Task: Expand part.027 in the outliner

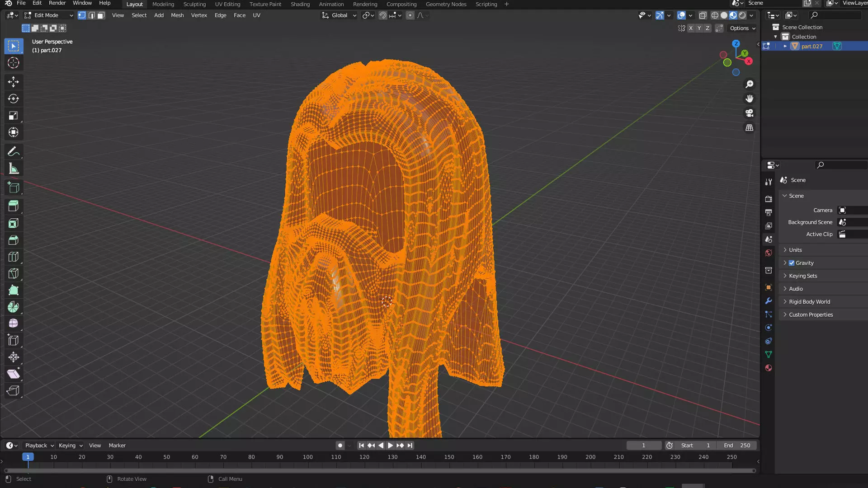Action: [x=785, y=46]
